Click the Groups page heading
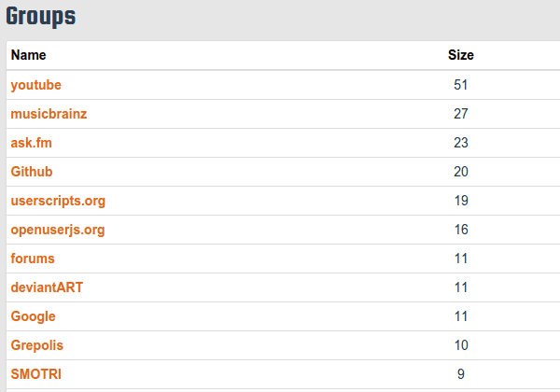 [41, 17]
